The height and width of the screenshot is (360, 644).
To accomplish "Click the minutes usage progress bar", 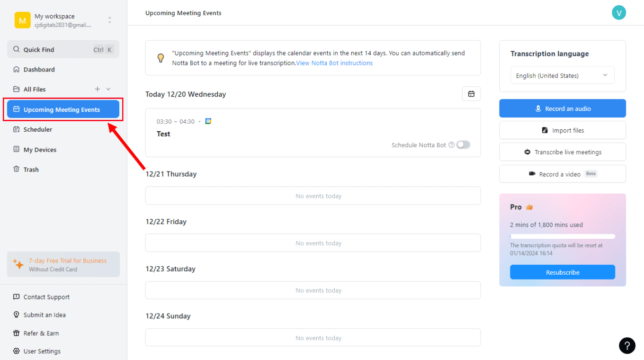I will click(563, 236).
